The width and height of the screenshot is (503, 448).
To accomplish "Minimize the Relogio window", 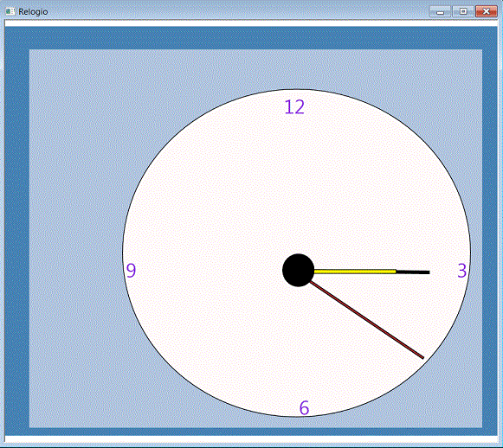I will [440, 11].
